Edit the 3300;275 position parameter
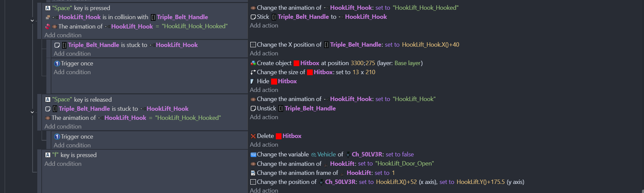 pyautogui.click(x=362, y=63)
